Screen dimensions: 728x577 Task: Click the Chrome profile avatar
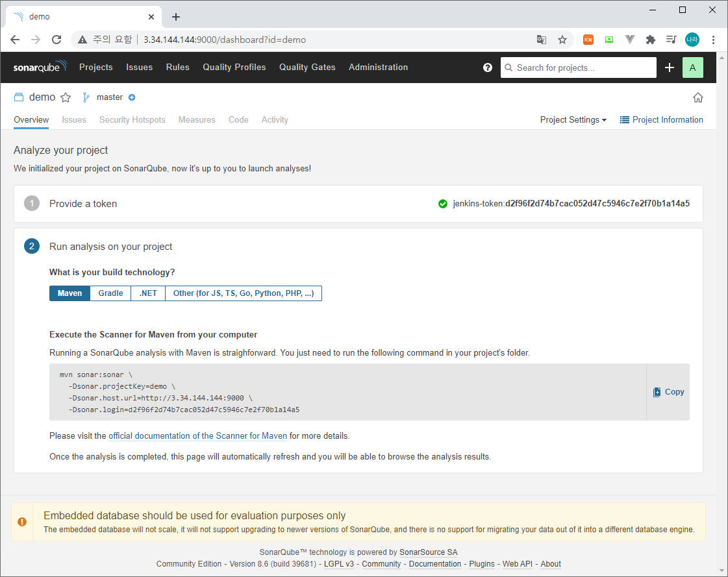click(x=692, y=40)
